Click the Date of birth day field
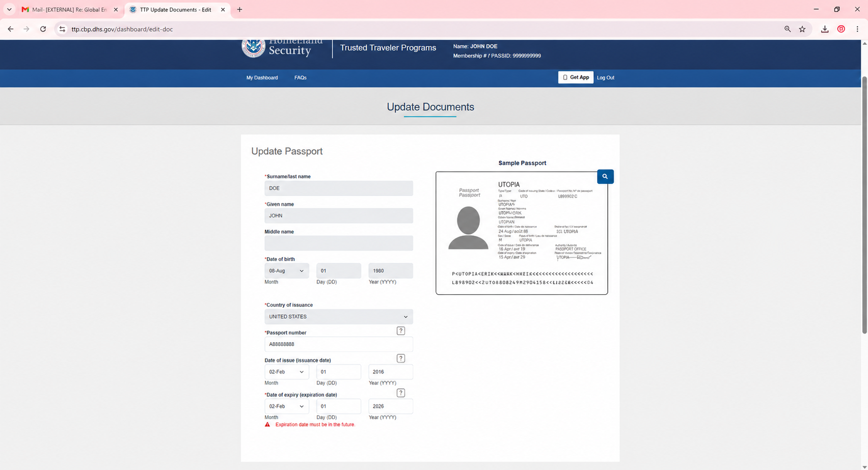 point(339,271)
